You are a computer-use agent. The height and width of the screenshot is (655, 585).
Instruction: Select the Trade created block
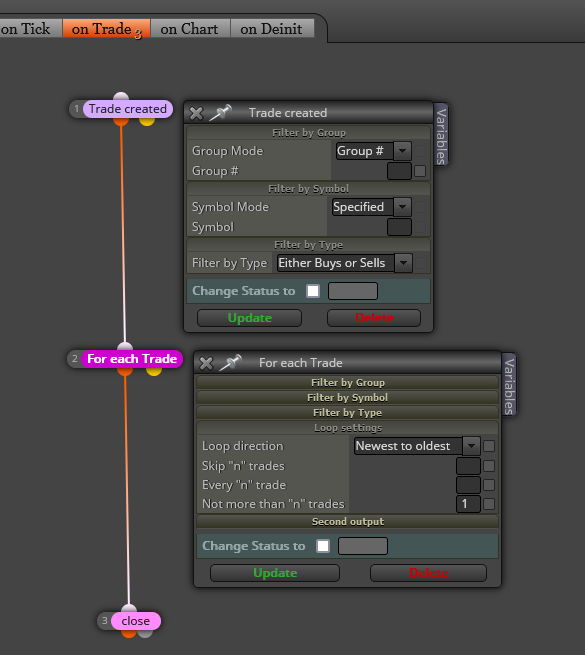coord(127,109)
